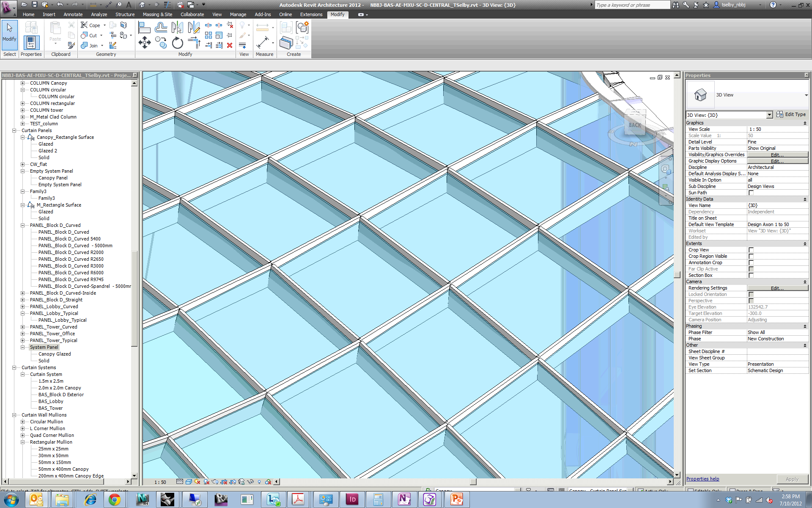Open the Default 3D View icon
The height and width of the screenshot is (508, 812).
coord(143,5)
